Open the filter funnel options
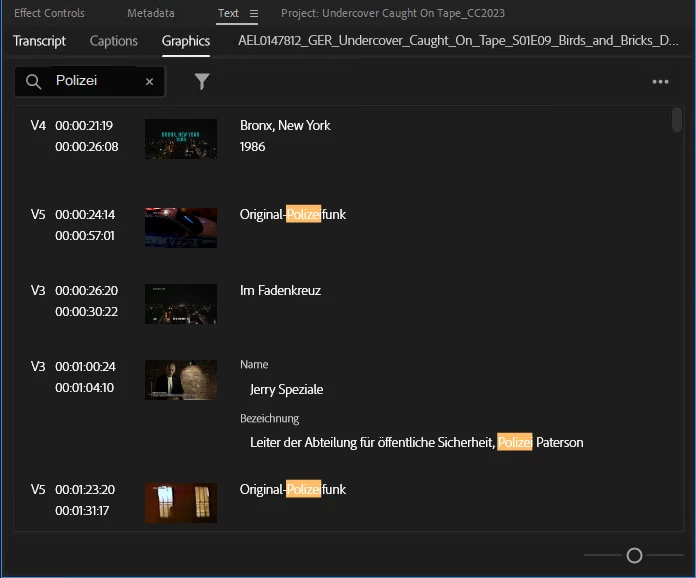The height and width of the screenshot is (578, 696). pos(202,82)
